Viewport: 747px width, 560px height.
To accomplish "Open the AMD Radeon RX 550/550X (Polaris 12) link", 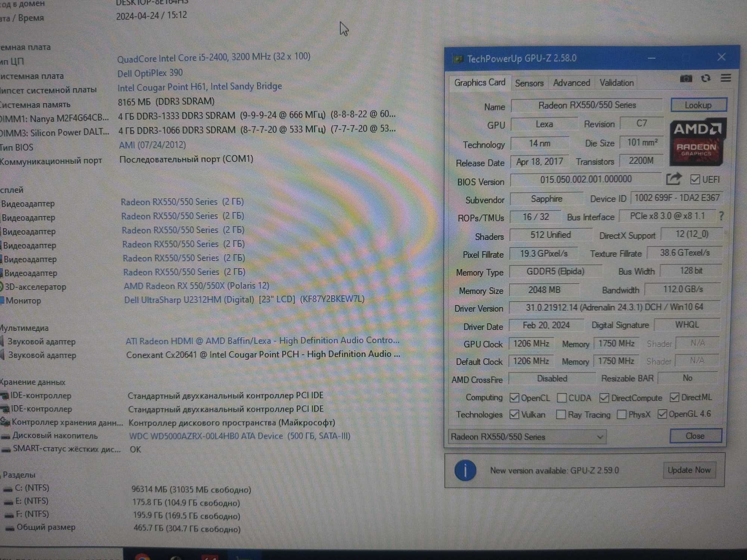I will pyautogui.click(x=196, y=286).
